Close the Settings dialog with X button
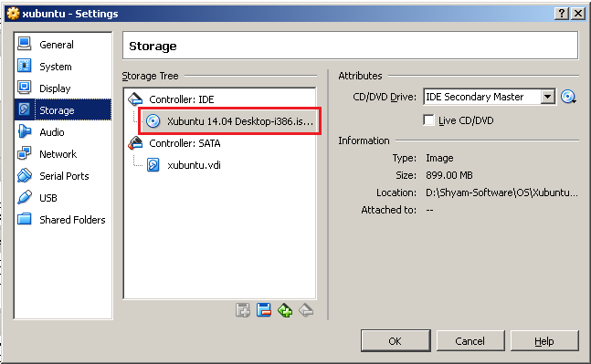The height and width of the screenshot is (364, 591). [x=578, y=14]
